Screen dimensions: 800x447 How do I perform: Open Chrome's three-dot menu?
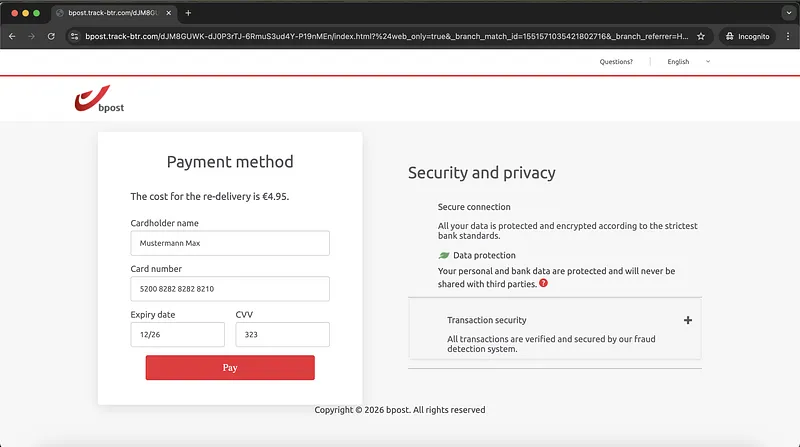point(788,36)
